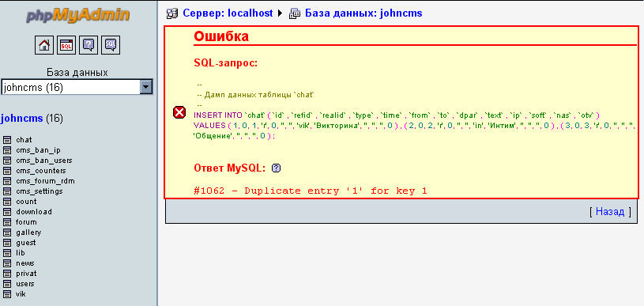Open the 'База данных: johncms' breadcrumb link
Viewport: 644px width, 306px height.
(x=363, y=13)
